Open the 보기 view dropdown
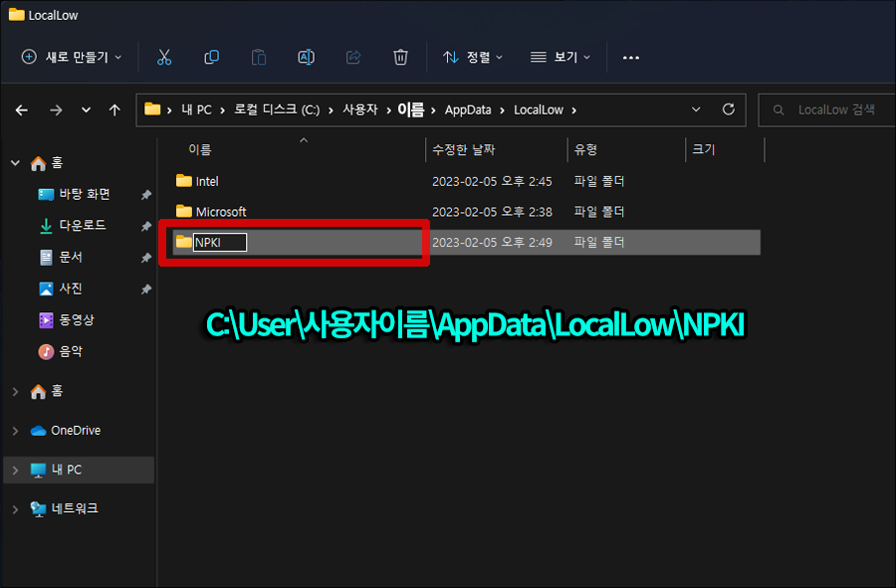Screen dimensions: 896x588 560,57
